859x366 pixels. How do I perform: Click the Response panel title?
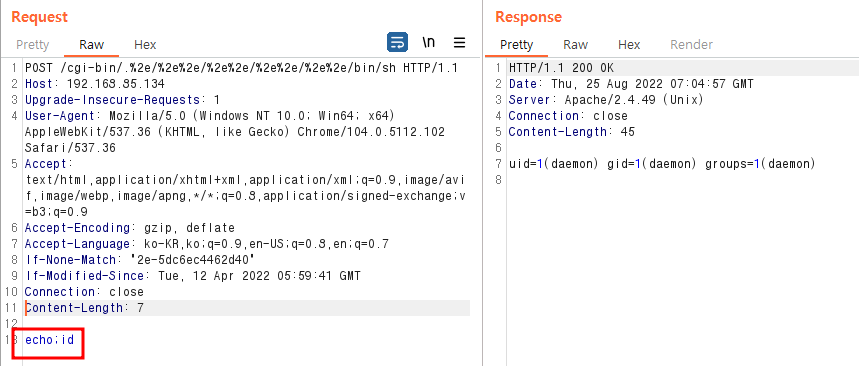[529, 17]
